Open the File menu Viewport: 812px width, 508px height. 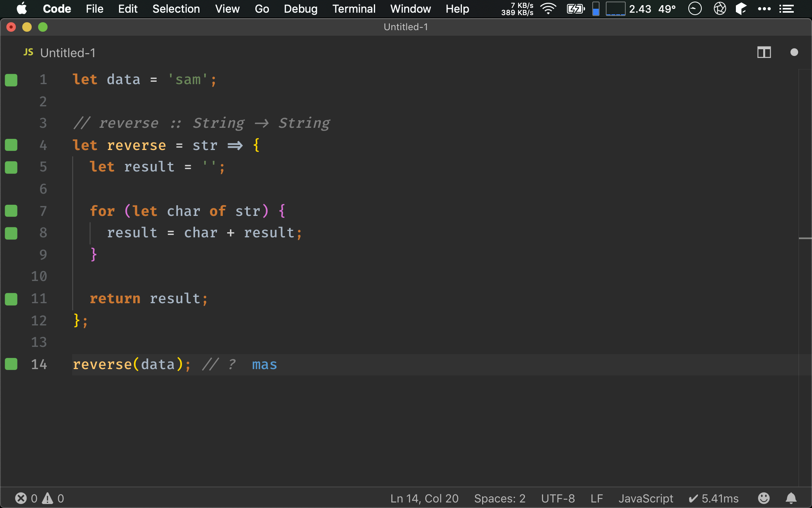coord(94,9)
